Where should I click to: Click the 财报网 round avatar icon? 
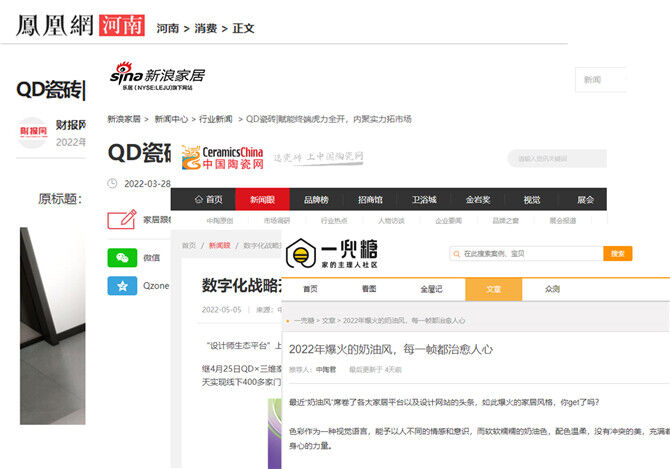coord(33,133)
